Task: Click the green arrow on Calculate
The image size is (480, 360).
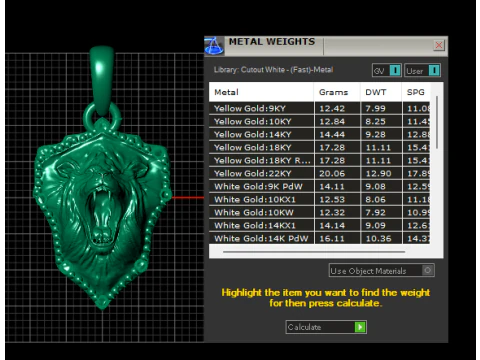Action: 360,327
